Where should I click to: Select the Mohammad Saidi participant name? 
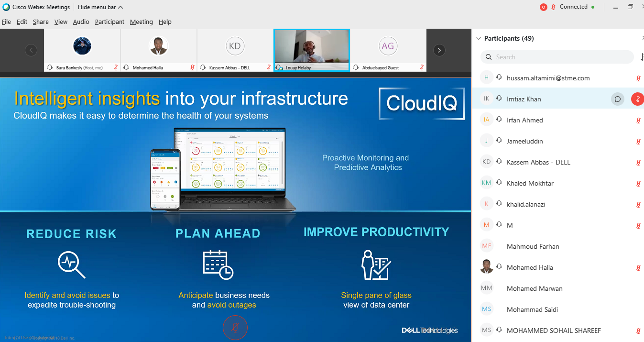(x=532, y=309)
